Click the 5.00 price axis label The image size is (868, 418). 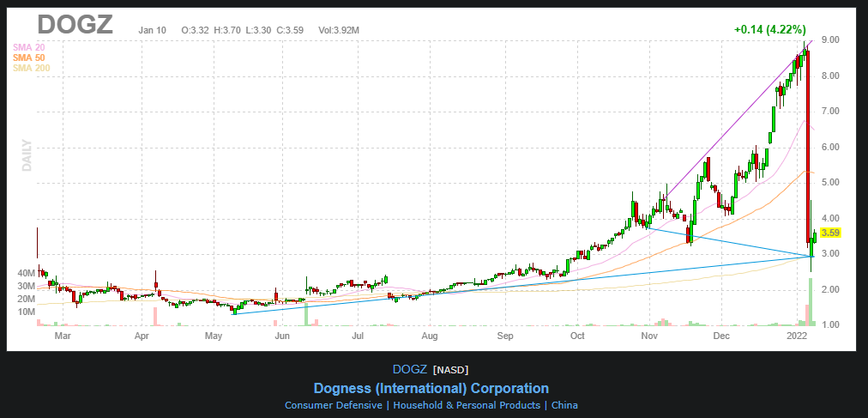tap(830, 183)
